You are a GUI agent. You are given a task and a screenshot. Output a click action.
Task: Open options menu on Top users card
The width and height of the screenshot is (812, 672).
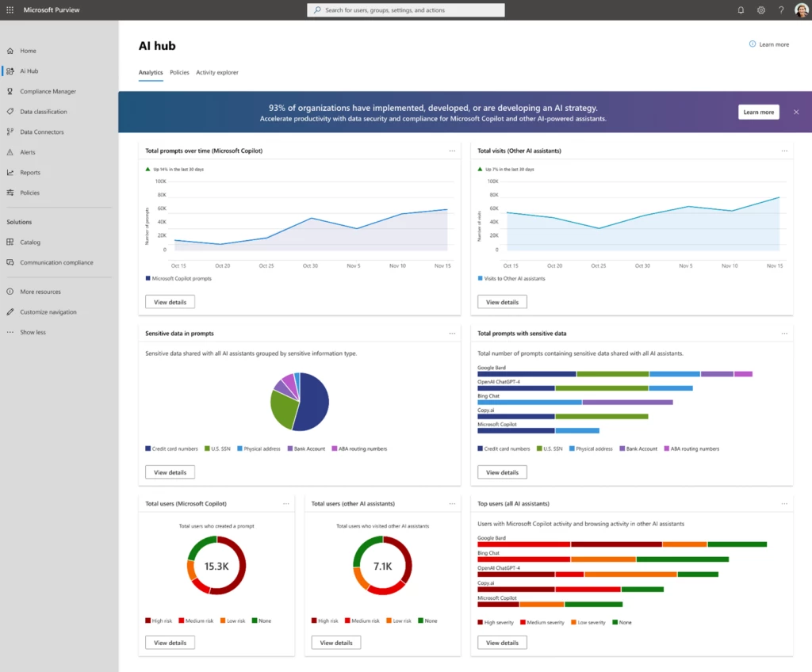pyautogui.click(x=784, y=503)
